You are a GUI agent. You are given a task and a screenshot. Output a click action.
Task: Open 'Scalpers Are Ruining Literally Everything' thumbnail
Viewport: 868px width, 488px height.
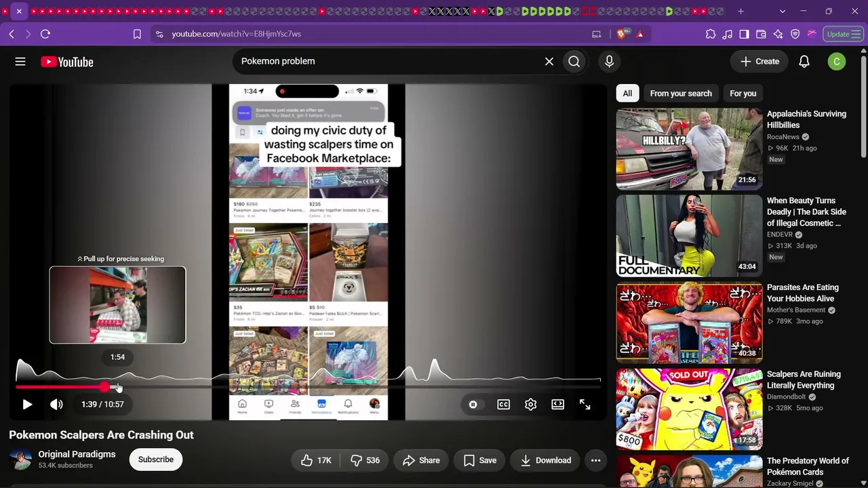click(x=689, y=409)
